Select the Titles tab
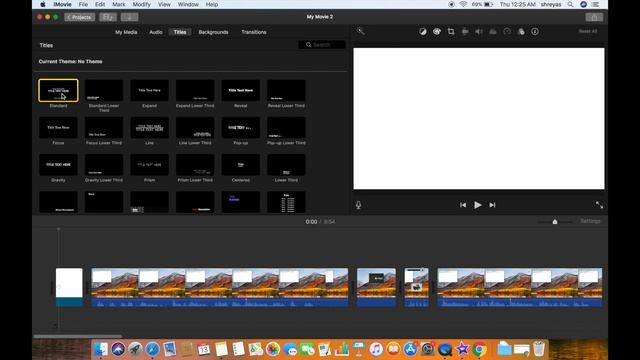Viewport: 640px width, 360px height. click(180, 32)
